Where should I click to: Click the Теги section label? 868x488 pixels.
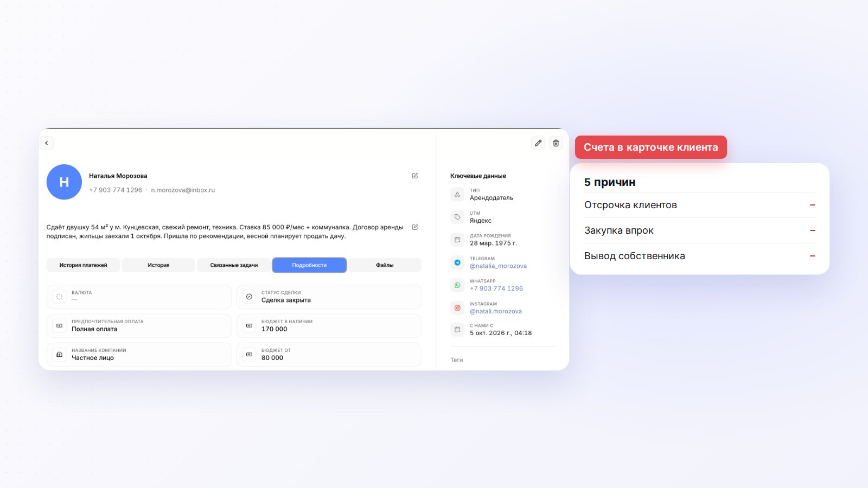457,360
